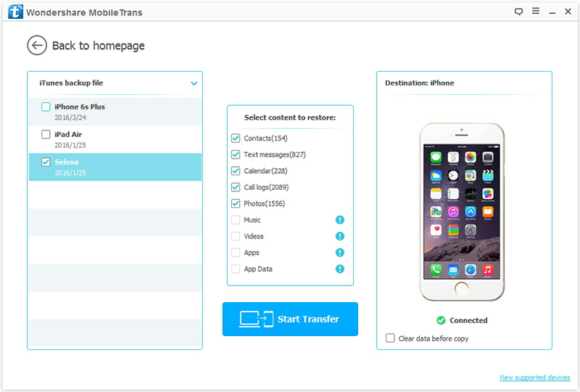Click the Call logs(2089) label

pyautogui.click(x=266, y=187)
